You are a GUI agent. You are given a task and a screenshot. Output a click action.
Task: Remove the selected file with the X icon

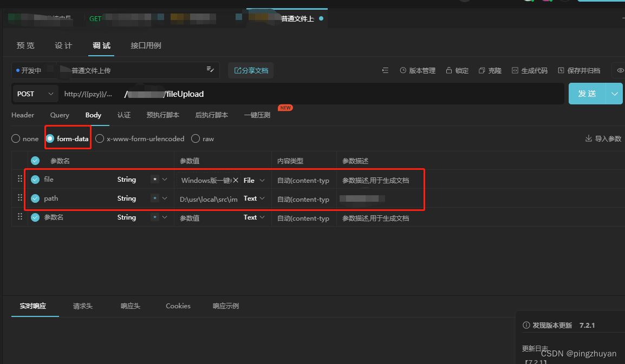[x=236, y=180]
